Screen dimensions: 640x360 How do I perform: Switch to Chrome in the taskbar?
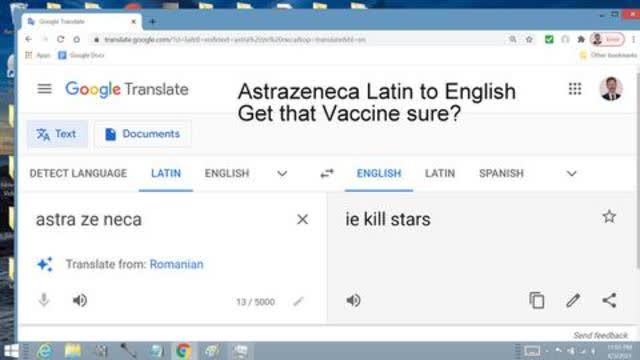point(184,351)
